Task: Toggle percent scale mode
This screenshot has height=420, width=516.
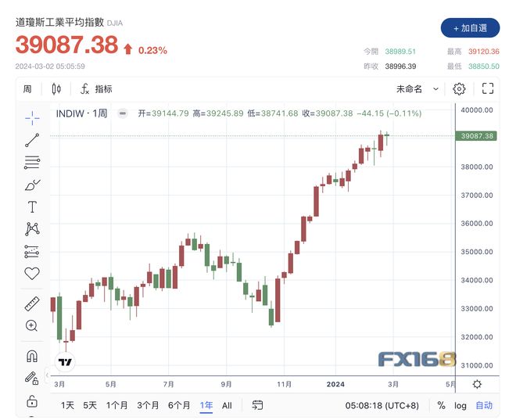Action: click(441, 405)
